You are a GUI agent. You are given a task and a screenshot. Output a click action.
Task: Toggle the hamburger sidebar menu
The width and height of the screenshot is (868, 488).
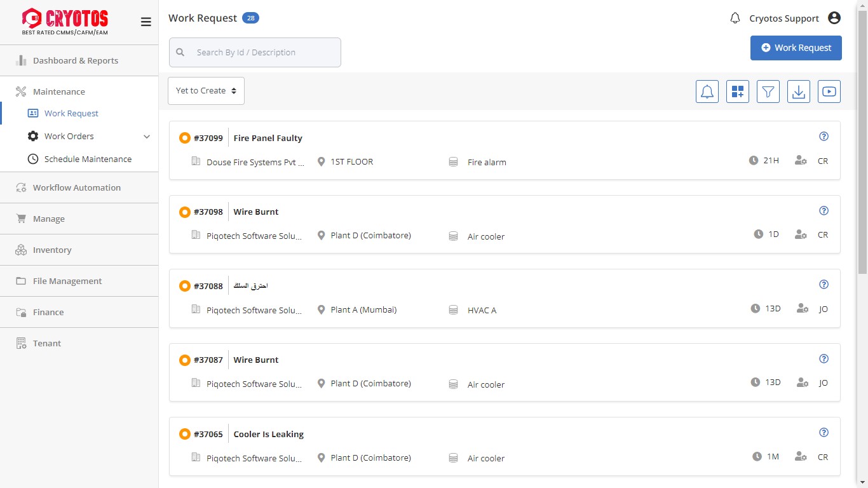[x=146, y=22]
